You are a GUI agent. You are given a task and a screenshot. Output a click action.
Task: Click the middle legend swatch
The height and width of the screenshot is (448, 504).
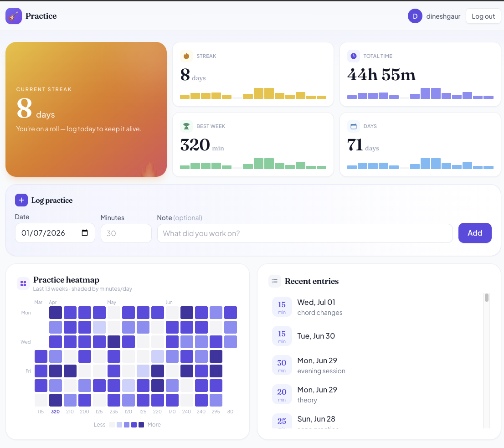pyautogui.click(x=127, y=425)
